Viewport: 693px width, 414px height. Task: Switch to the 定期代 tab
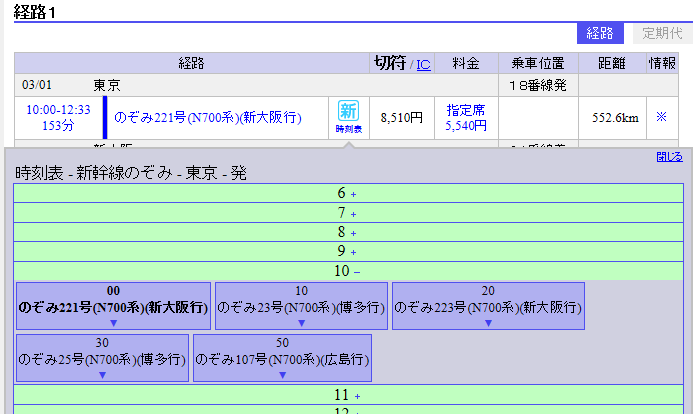coord(661,34)
